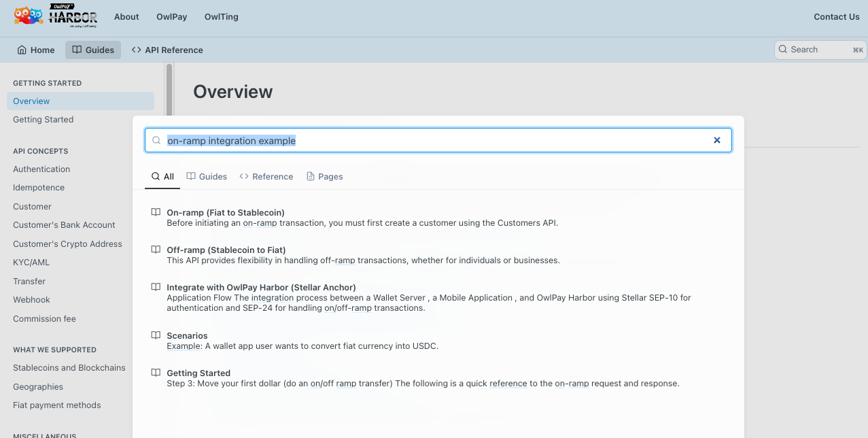Screen dimensions: 868x438
Task: Open Idempotence in the sidebar
Action: [x=39, y=187]
